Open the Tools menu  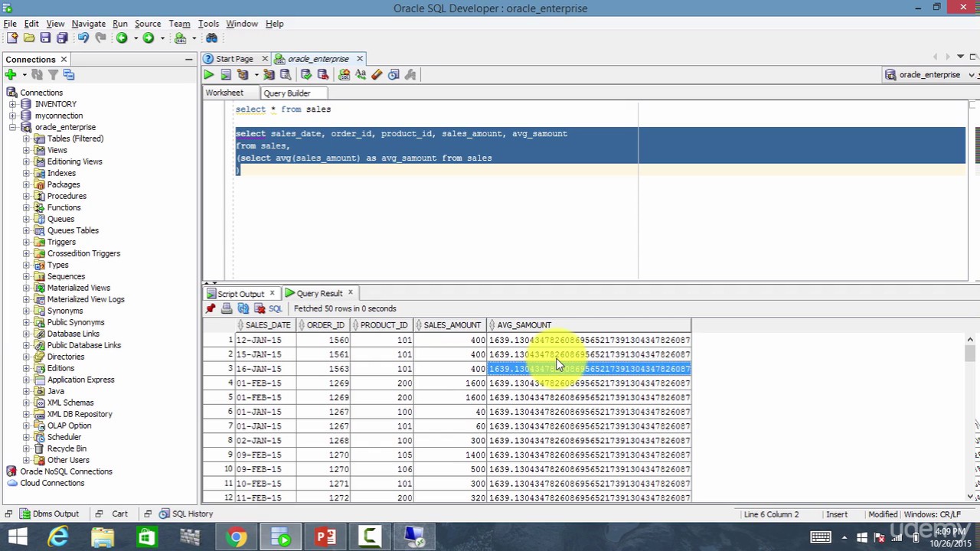(208, 24)
